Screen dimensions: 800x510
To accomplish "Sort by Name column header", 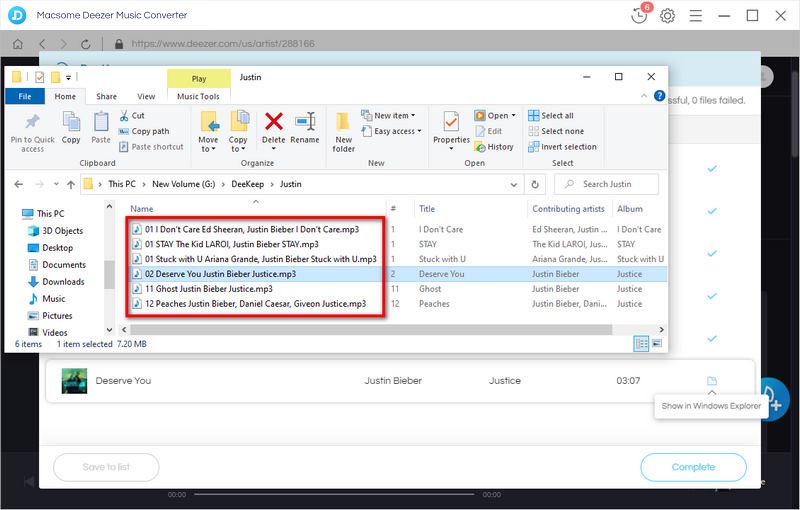I will [x=141, y=209].
